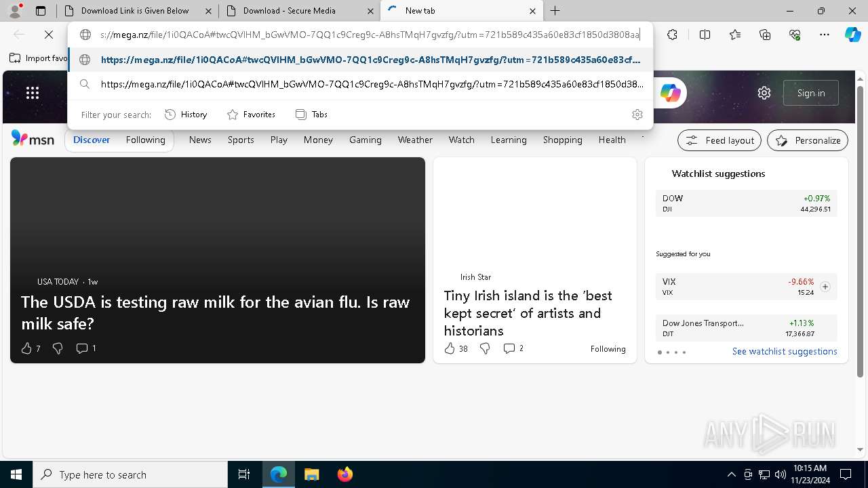The width and height of the screenshot is (868, 488).
Task: Open new tab with plus button
Action: click(555, 11)
